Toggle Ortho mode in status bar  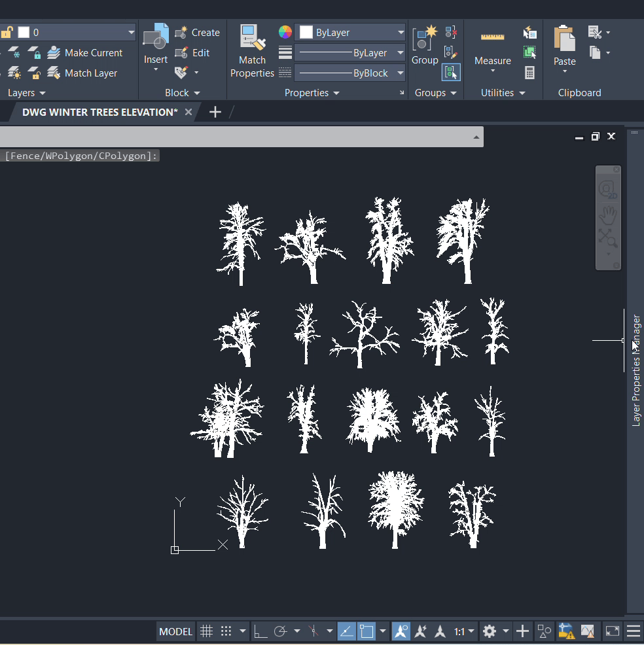pyautogui.click(x=260, y=631)
